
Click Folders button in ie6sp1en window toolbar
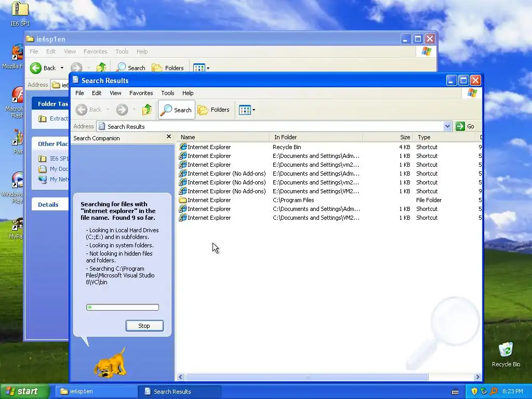pos(168,68)
